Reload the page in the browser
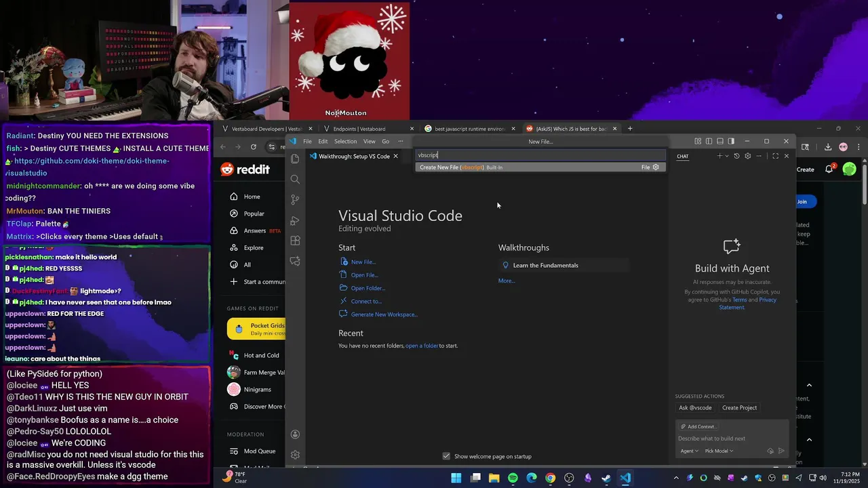Image resolution: width=868 pixels, height=488 pixels. pyautogui.click(x=254, y=147)
